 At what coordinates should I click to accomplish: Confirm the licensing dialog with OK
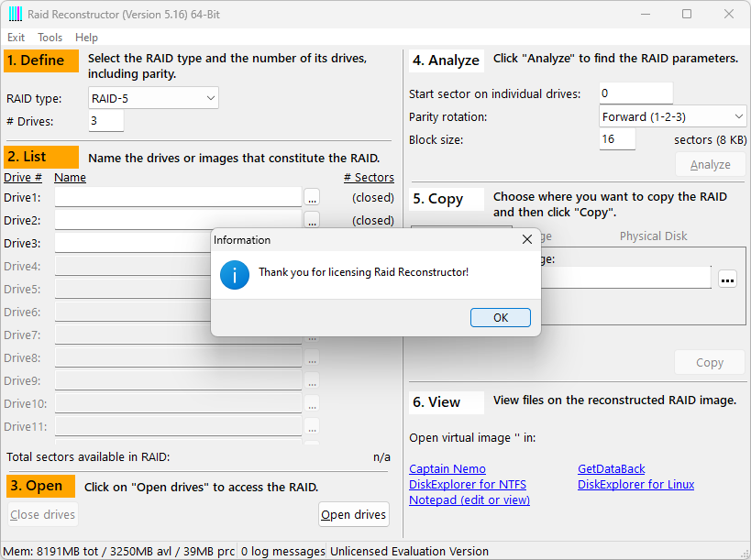[x=500, y=318]
